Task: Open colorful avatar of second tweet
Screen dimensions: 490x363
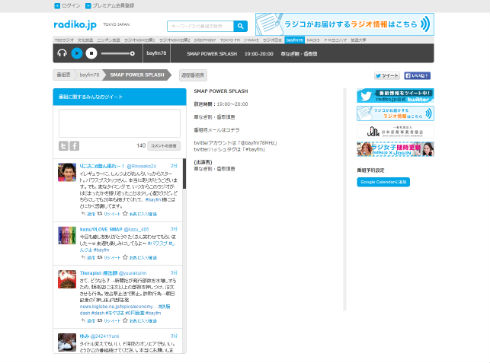Action: pyautogui.click(x=67, y=235)
